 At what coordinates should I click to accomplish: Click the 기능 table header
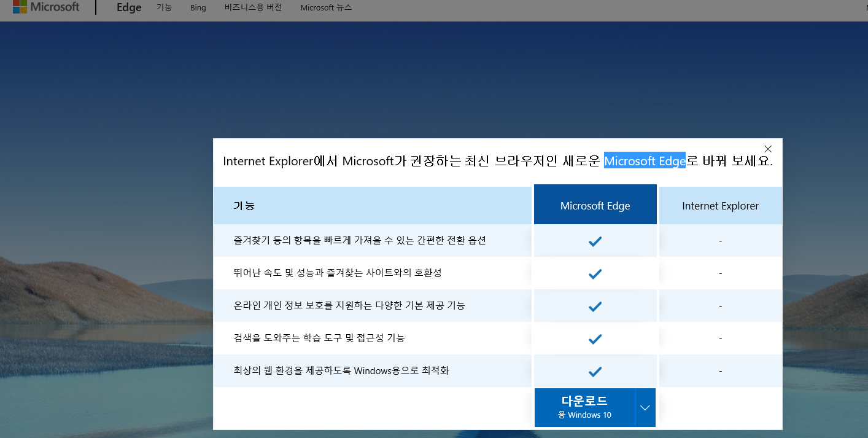372,206
